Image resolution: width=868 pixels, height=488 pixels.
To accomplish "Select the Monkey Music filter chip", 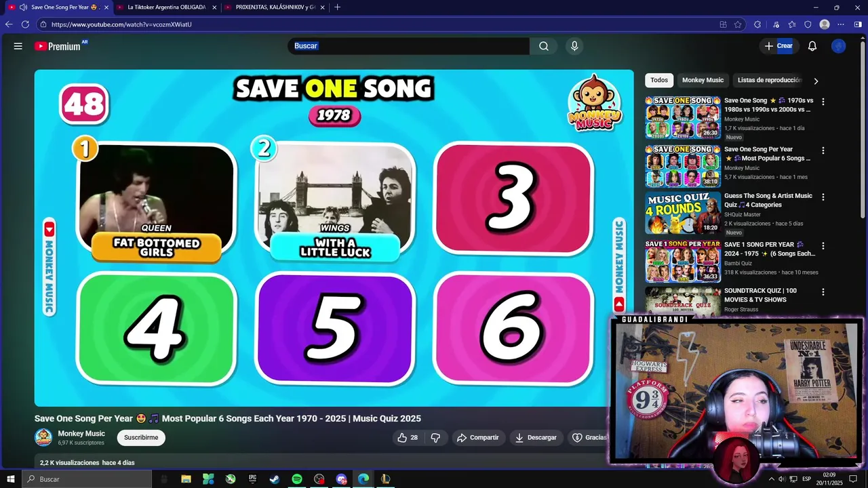I will (703, 80).
